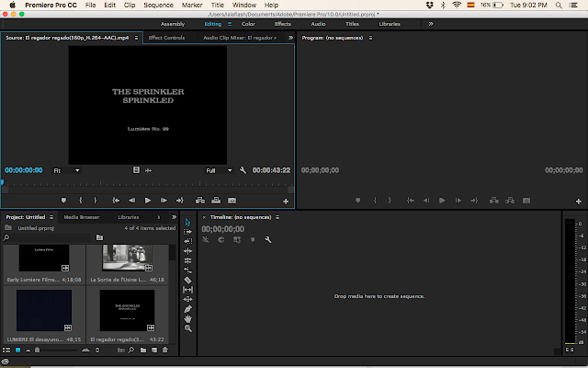This screenshot has height=368, width=588.
Task: Mark In point in Source monitor
Action: tap(80, 201)
